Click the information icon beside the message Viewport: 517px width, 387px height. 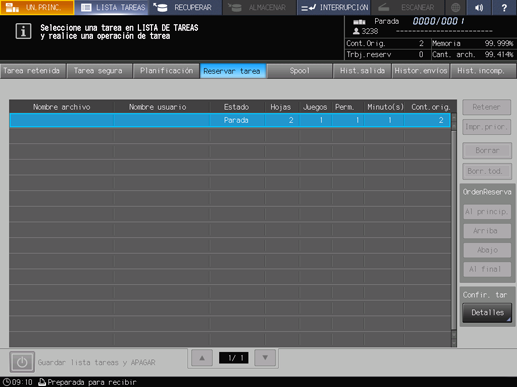pos(23,31)
